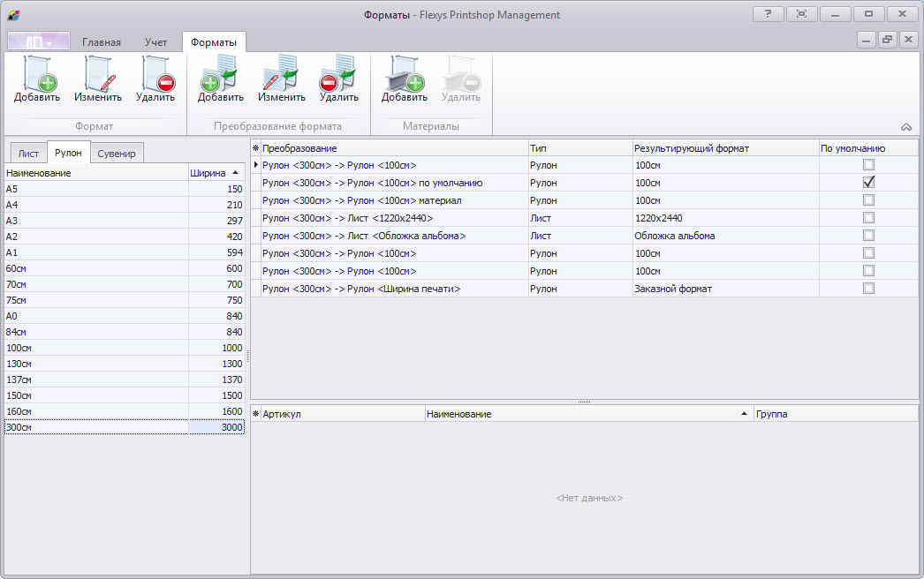Toggle the full-screen display mode button

801,14
